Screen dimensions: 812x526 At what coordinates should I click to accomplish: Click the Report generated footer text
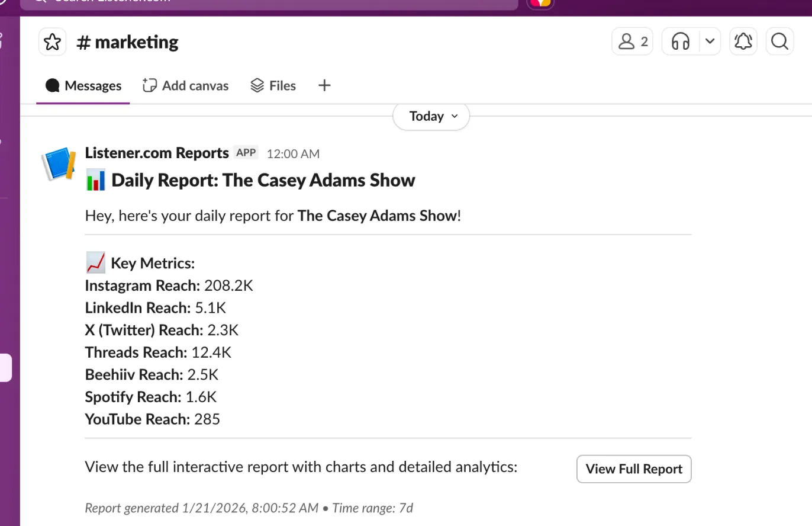[x=249, y=508]
